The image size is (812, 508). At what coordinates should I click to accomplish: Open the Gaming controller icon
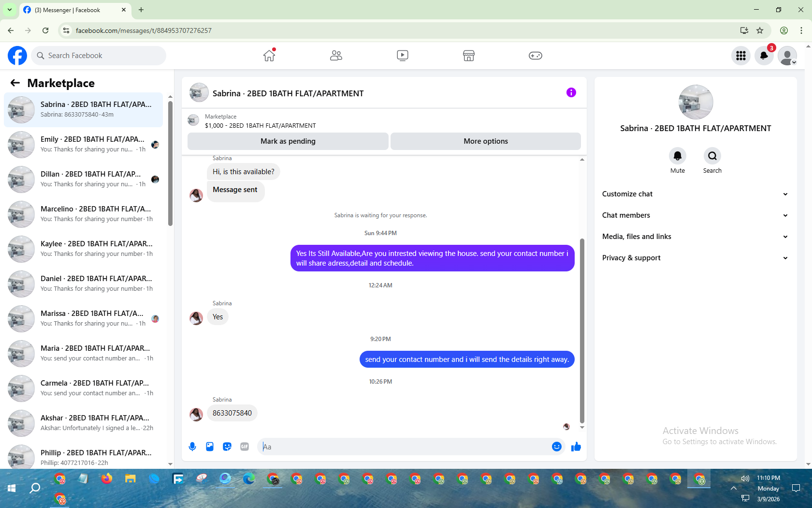point(536,56)
